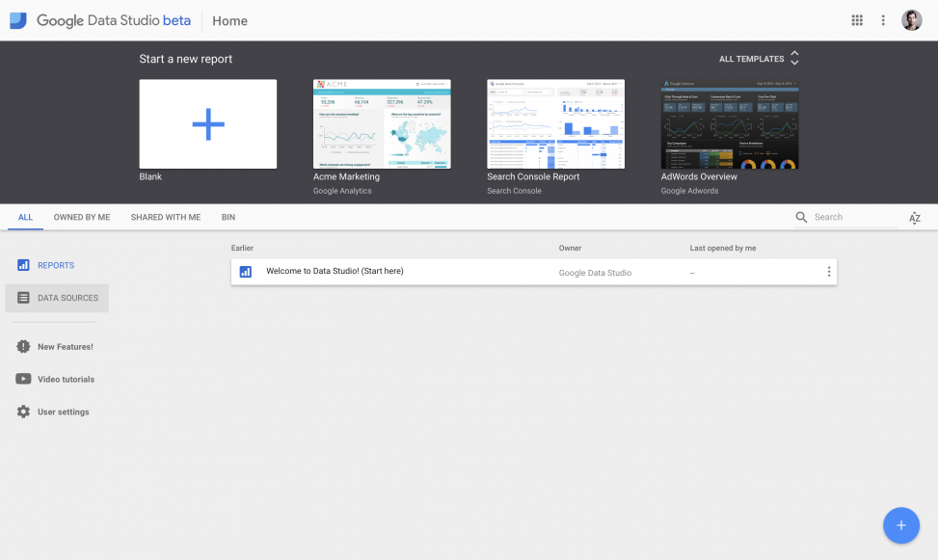Open the AdWords Overview template thumbnail
Viewport: 938px width, 560px height.
click(730, 123)
